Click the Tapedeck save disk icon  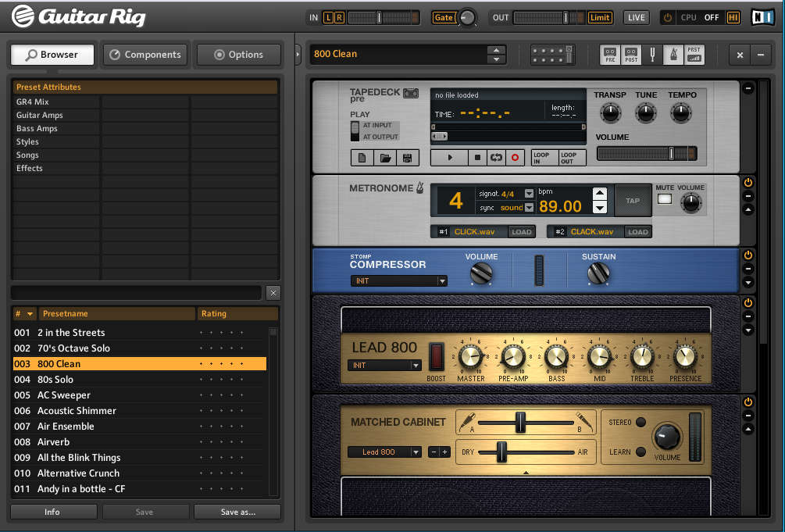[x=408, y=158]
